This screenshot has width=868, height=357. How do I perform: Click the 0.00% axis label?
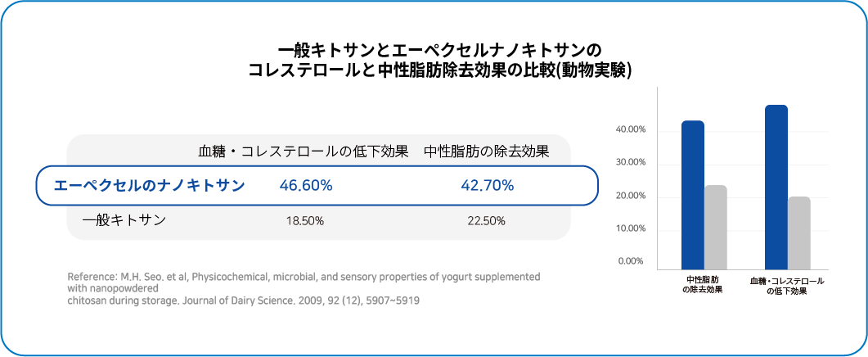[632, 261]
